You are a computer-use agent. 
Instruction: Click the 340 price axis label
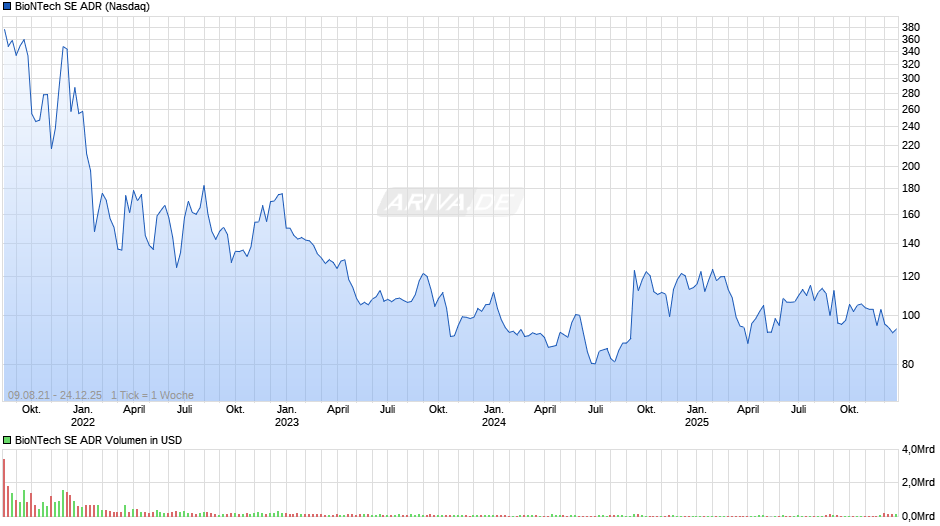(911, 52)
